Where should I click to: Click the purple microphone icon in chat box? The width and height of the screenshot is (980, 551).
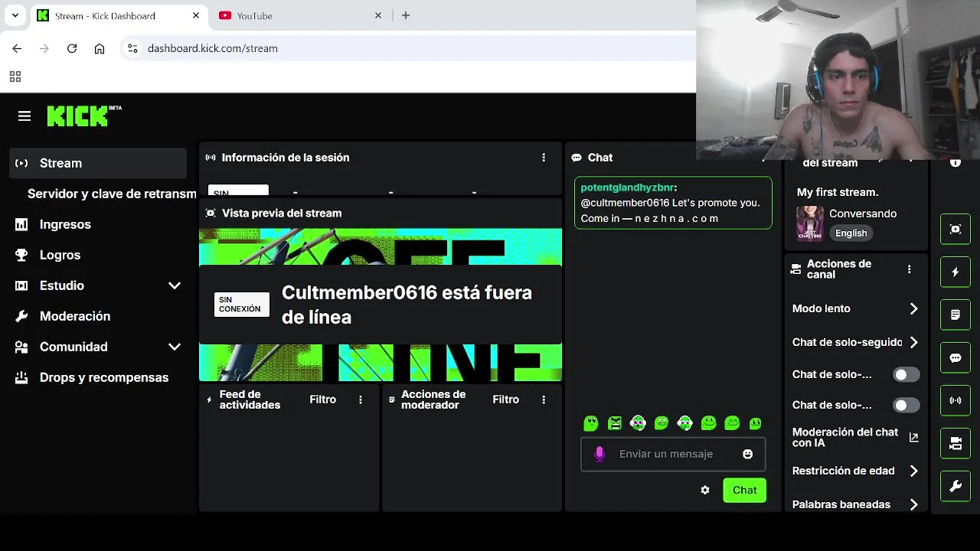click(x=599, y=454)
